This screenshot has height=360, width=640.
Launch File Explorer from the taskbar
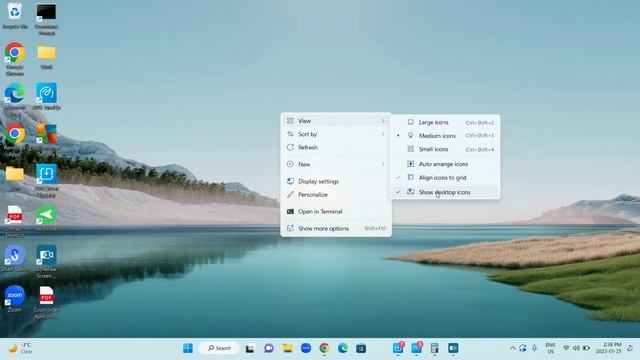tap(287, 348)
